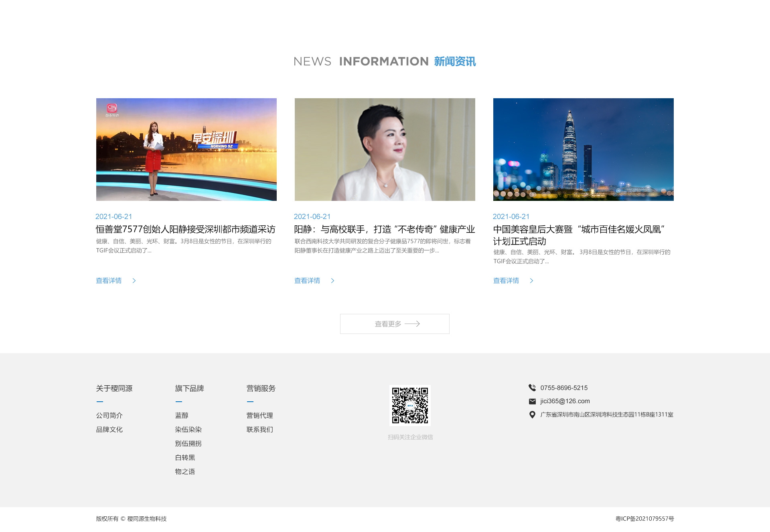Go to 公司简介 in footer
The image size is (770, 532).
[109, 415]
